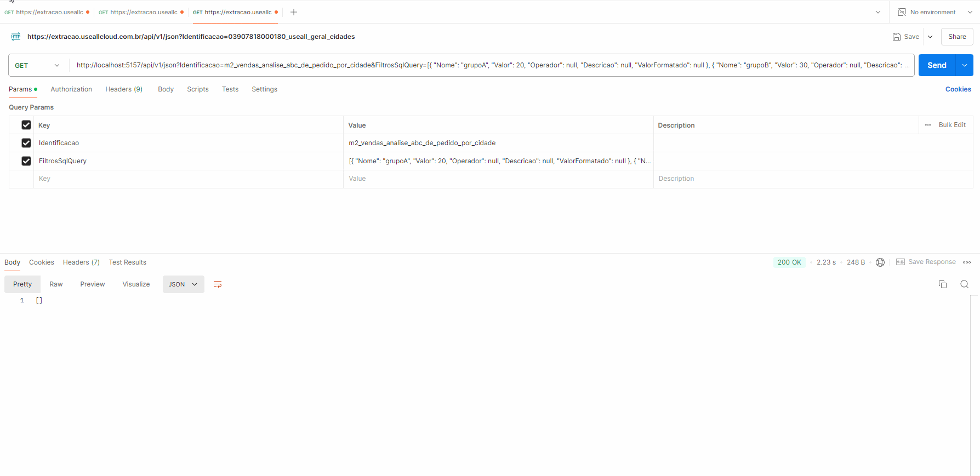Uncheck the Identificacao param checkbox

[26, 143]
